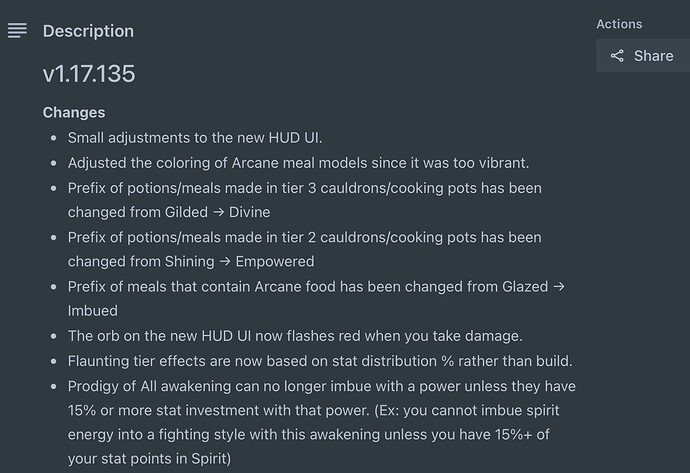This screenshot has height=473, width=690.
Task: Click the tier 2 cauldrons prefix line
Action: pos(305,249)
